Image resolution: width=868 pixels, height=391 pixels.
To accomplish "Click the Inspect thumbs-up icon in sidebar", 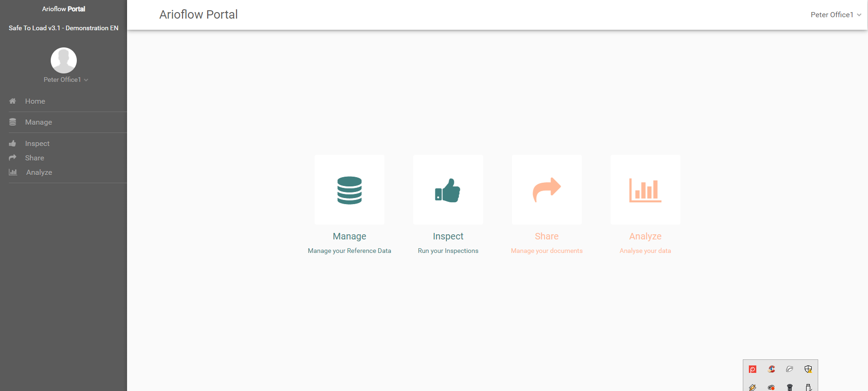I will point(13,143).
